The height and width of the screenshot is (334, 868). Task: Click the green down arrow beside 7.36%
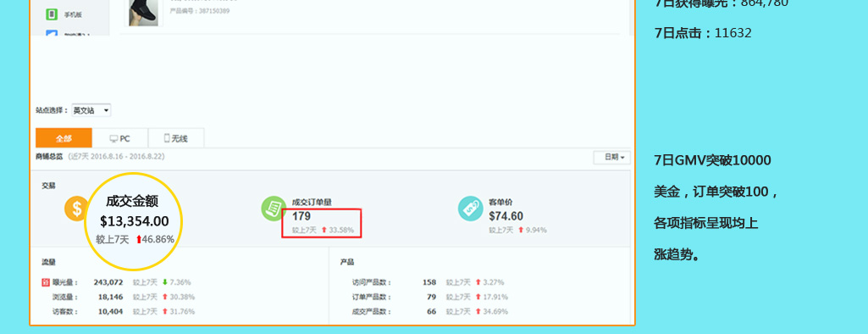[165, 282]
